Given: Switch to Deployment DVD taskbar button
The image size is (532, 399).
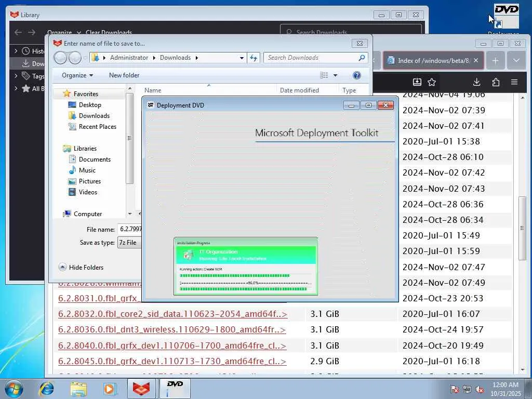Looking at the screenshot, I should [175, 389].
